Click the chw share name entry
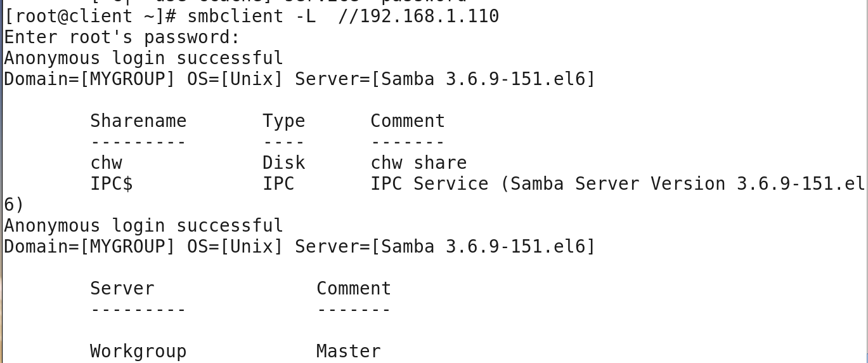Viewport: 868px width, 363px height. point(106,162)
